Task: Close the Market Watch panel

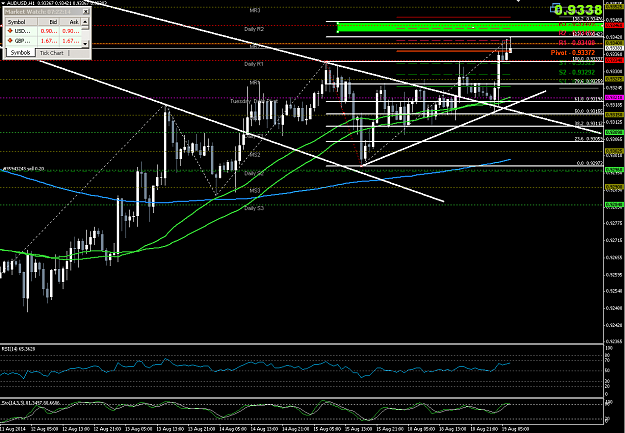Action: [x=86, y=12]
